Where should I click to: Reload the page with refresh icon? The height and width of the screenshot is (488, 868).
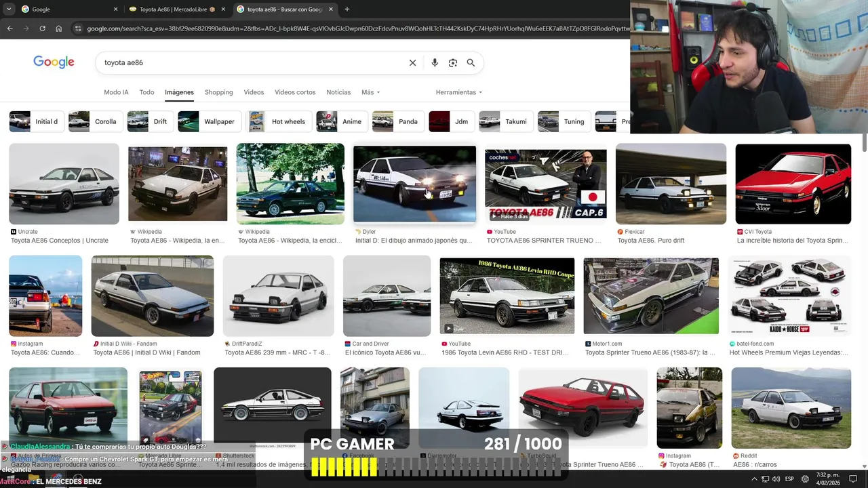coord(42,28)
